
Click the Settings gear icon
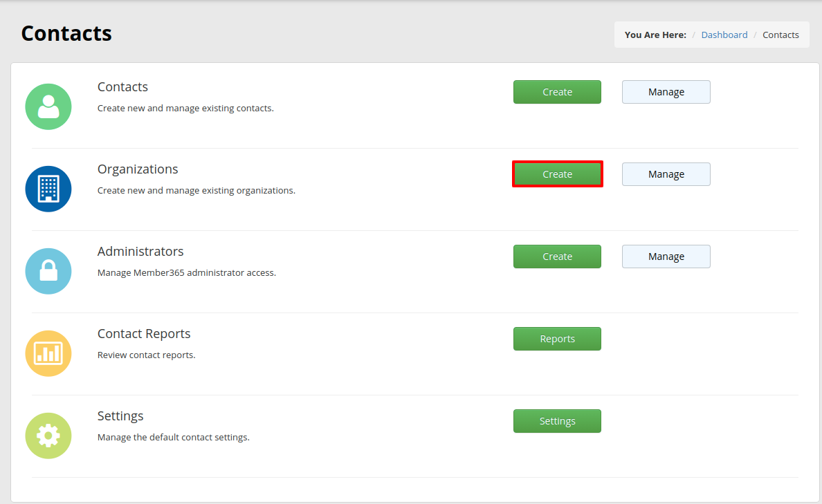(48, 436)
